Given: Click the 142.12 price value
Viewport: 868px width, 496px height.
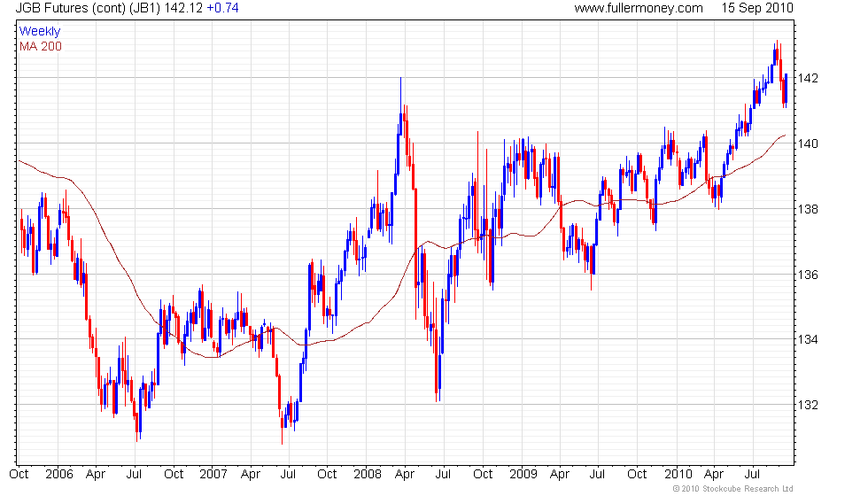Looking at the screenshot, I should tap(183, 8).
